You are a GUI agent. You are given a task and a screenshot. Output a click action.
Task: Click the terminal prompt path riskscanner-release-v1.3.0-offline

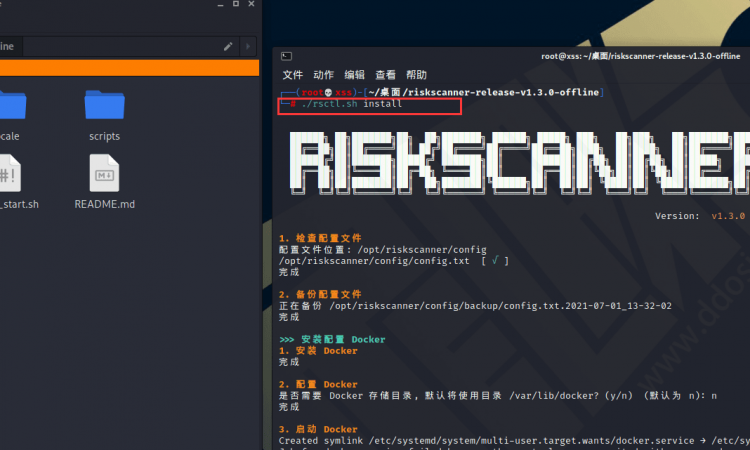(x=484, y=92)
